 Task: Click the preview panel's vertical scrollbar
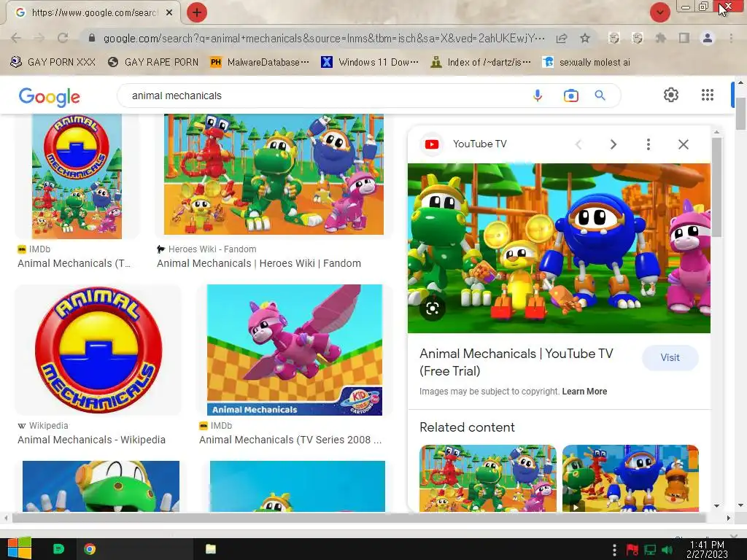click(x=716, y=187)
